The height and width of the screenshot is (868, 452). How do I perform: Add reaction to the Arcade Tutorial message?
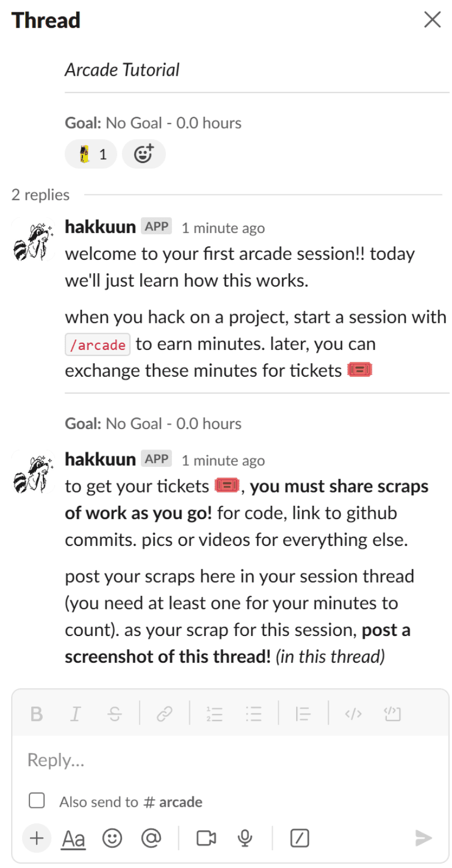point(144,154)
